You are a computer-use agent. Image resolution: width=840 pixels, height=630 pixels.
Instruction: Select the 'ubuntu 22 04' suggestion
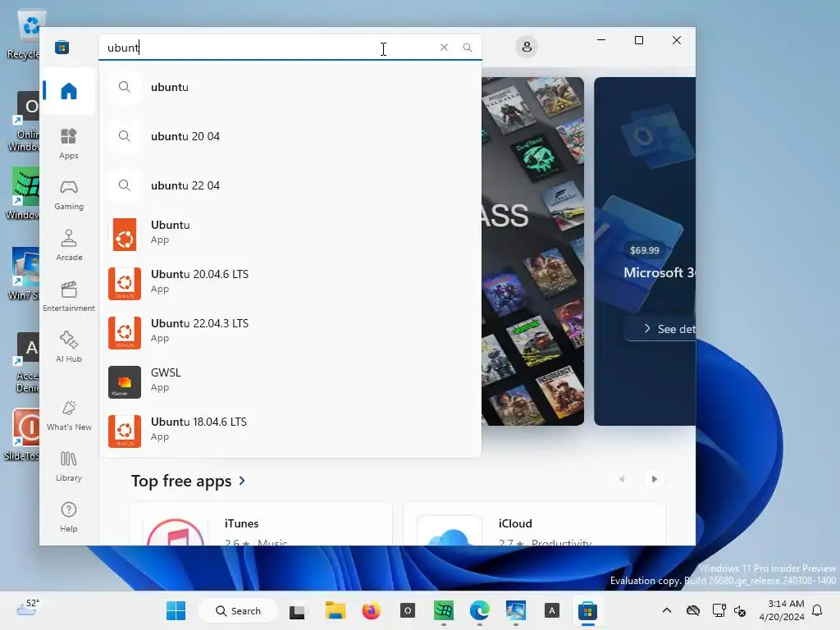tap(290, 186)
